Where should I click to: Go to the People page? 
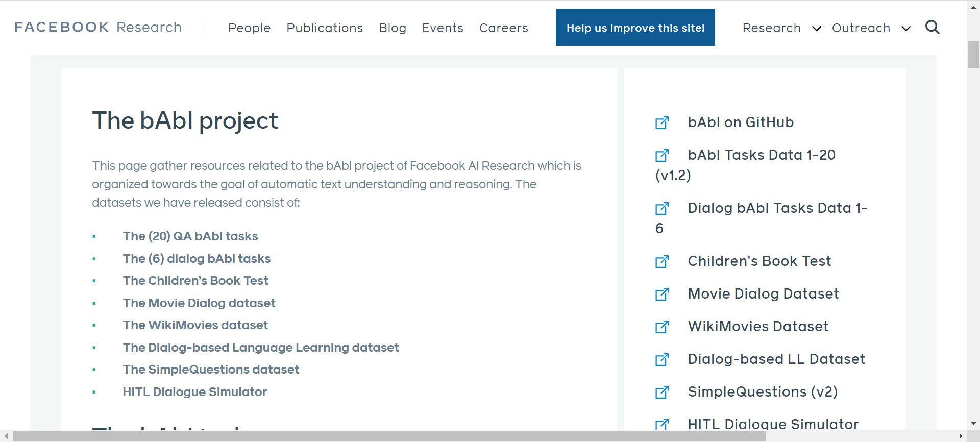point(249,28)
